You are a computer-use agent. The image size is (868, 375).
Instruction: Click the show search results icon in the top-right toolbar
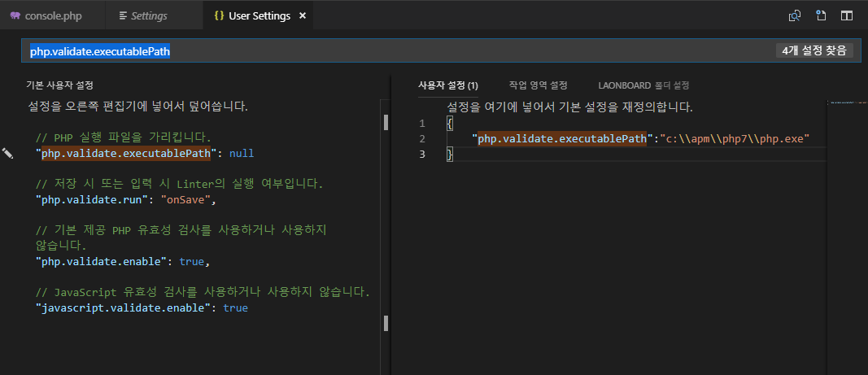pyautogui.click(x=794, y=15)
